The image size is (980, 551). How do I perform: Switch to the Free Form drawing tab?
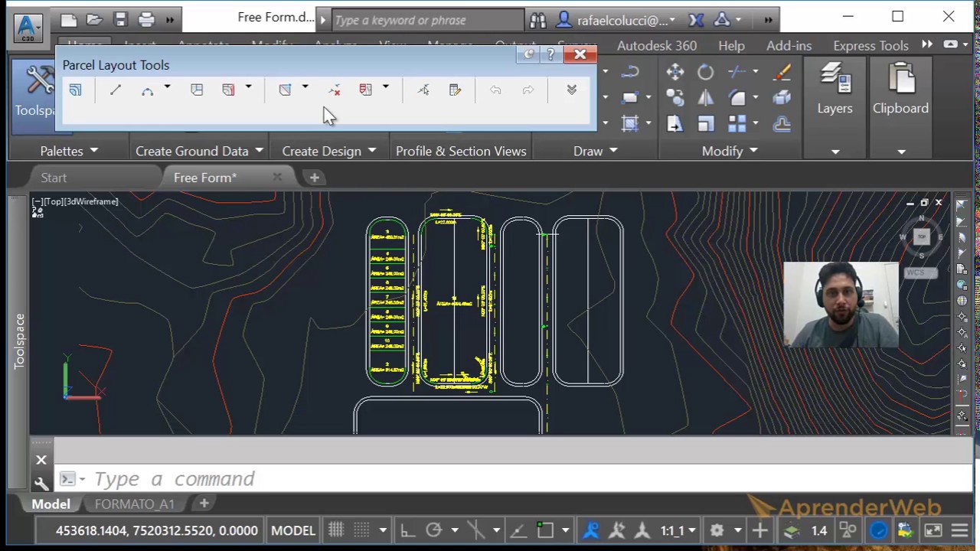click(x=205, y=178)
